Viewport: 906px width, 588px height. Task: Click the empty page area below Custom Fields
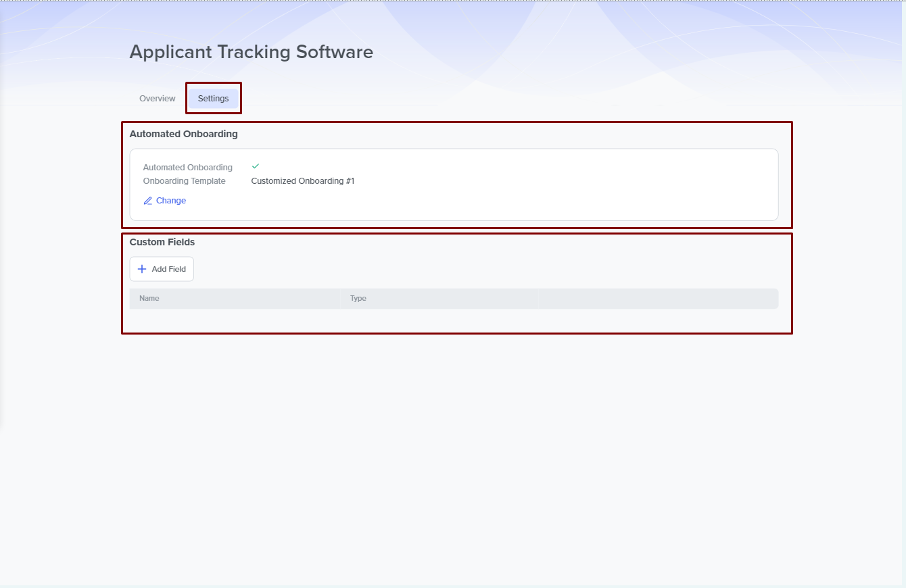[x=453, y=439]
